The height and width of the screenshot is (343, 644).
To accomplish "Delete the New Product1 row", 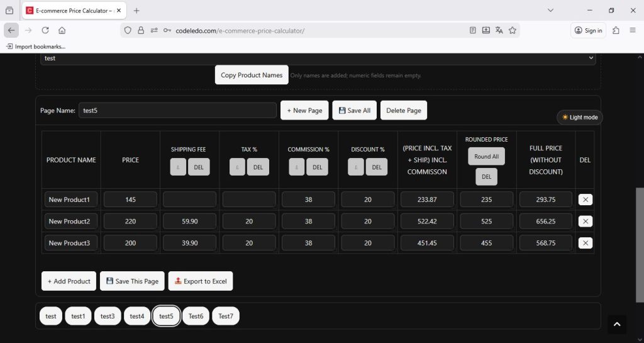I will (585, 200).
